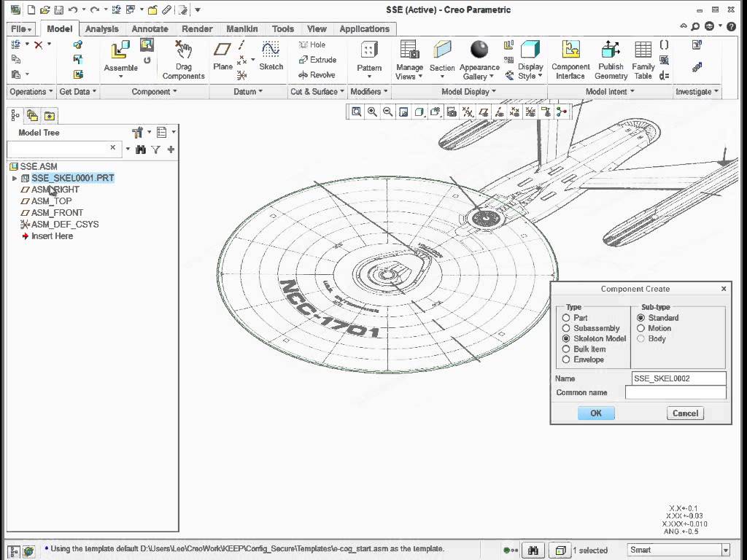
Task: Click OK in Component Create dialog
Action: click(x=596, y=413)
